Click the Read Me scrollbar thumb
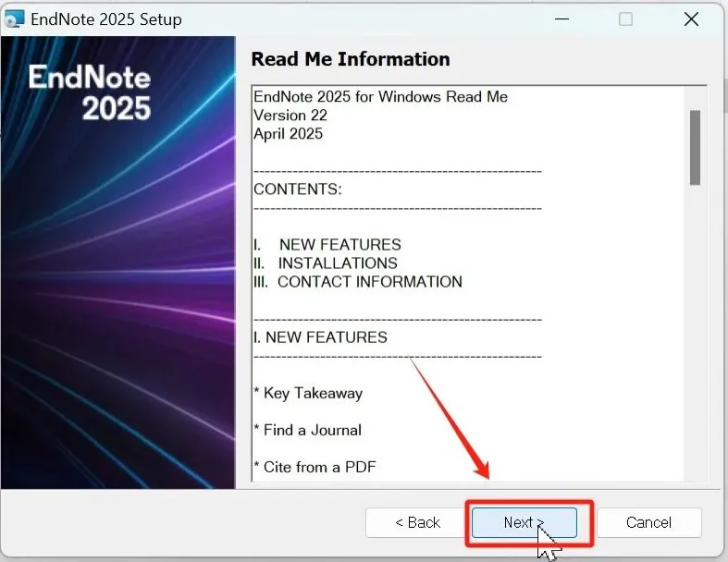The image size is (728, 562). click(695, 148)
